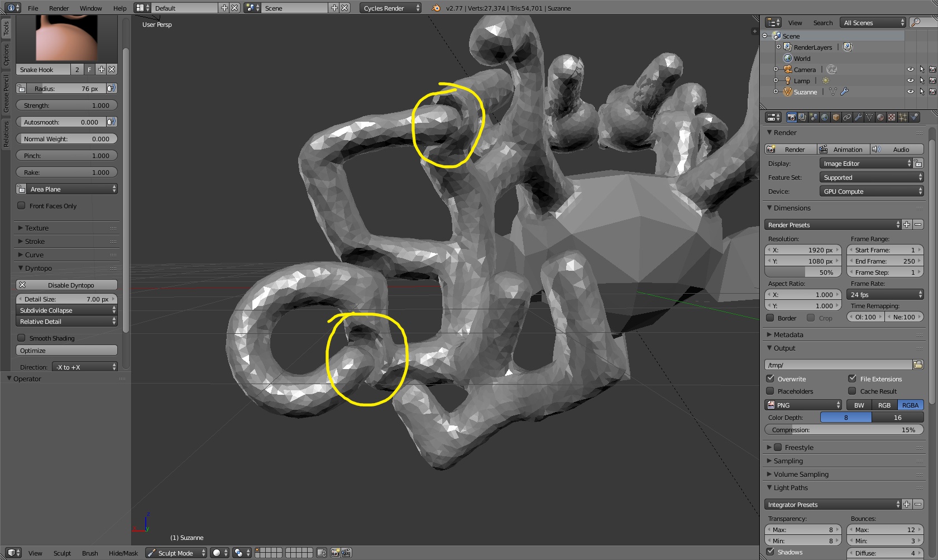Open the Particles properties tab (sparkles icon)

tap(903, 117)
